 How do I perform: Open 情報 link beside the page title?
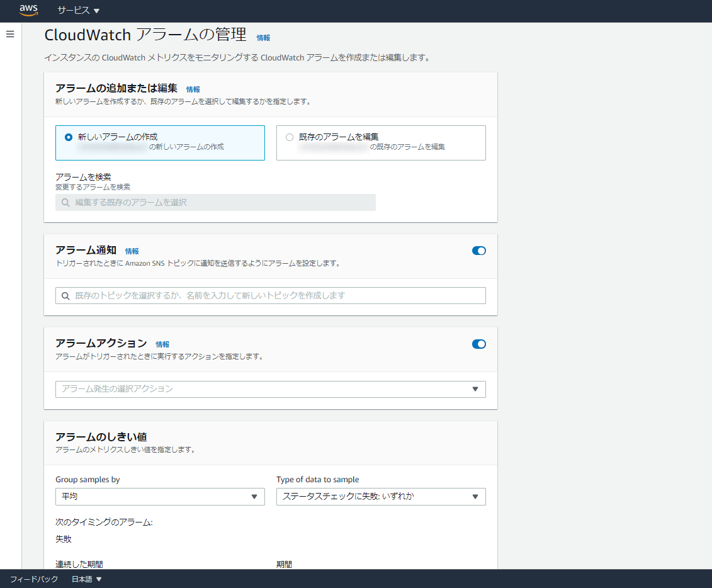263,38
